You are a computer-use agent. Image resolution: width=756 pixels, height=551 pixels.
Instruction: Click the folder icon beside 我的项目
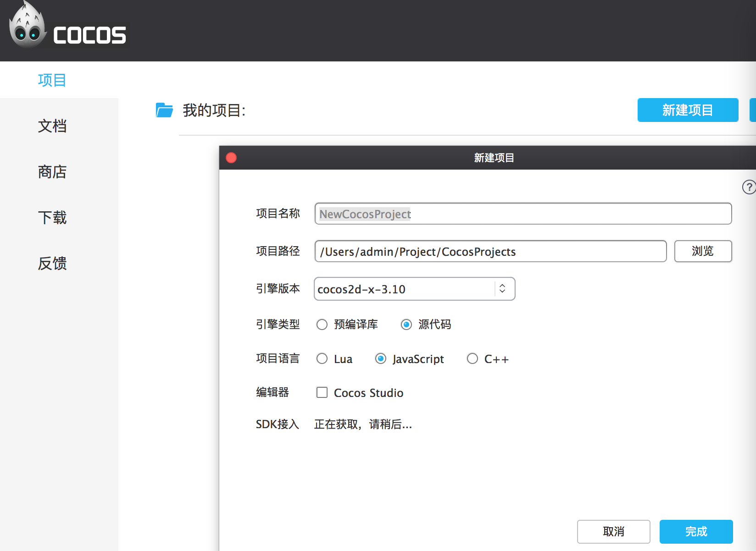tap(164, 110)
